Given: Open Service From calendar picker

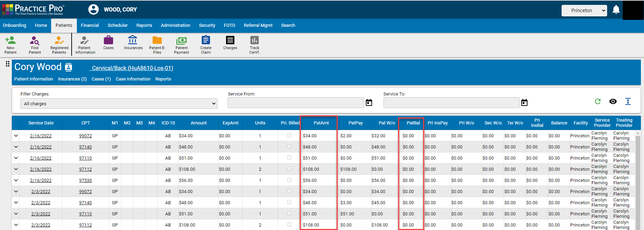Looking at the screenshot, I should coord(369,102).
